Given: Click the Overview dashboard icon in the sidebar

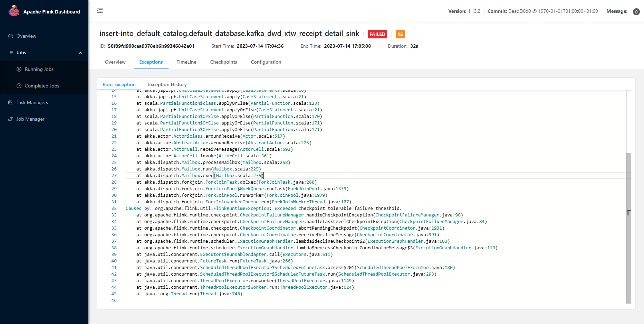Looking at the screenshot, I should pos(11,36).
